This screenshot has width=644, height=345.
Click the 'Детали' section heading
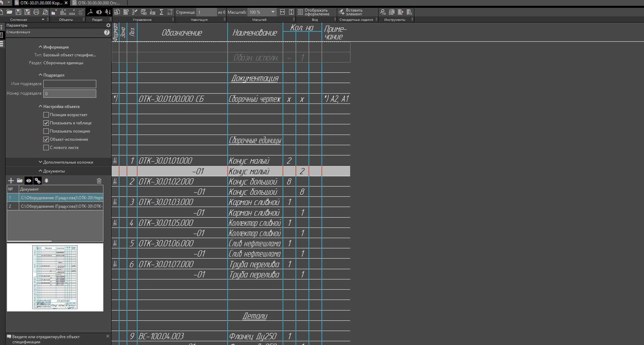[255, 316]
